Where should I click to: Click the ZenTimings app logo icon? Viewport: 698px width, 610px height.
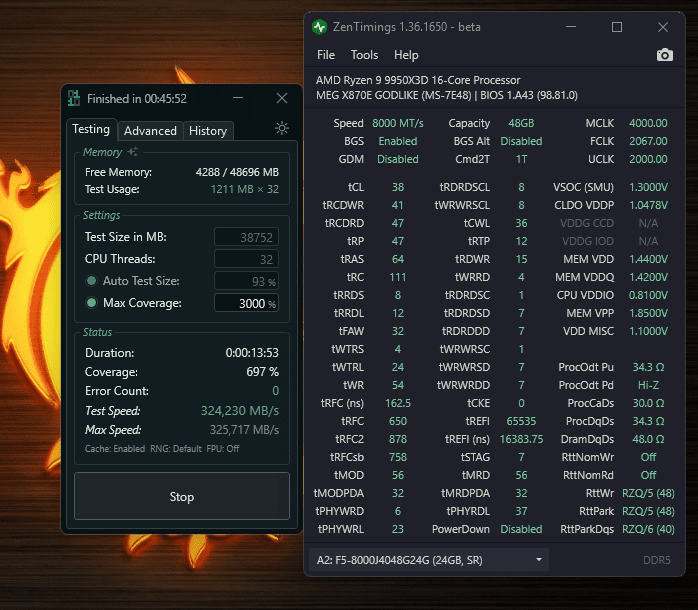click(319, 27)
